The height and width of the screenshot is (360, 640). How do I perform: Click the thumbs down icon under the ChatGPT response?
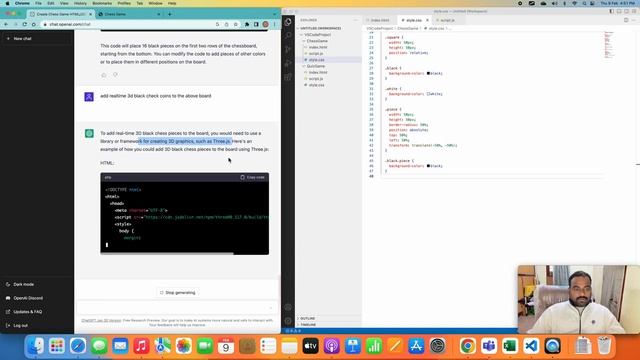(115, 75)
